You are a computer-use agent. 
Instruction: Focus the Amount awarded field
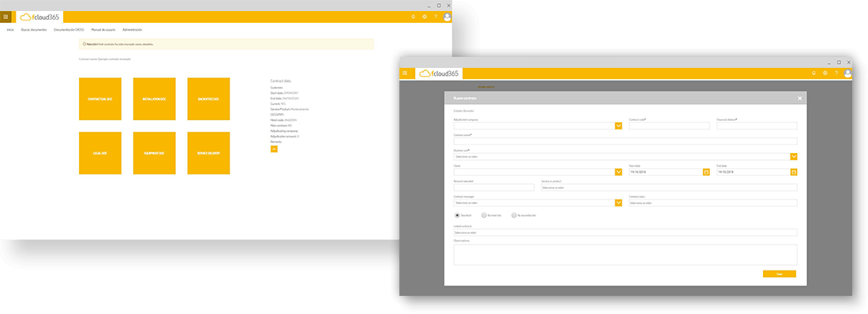[494, 188]
